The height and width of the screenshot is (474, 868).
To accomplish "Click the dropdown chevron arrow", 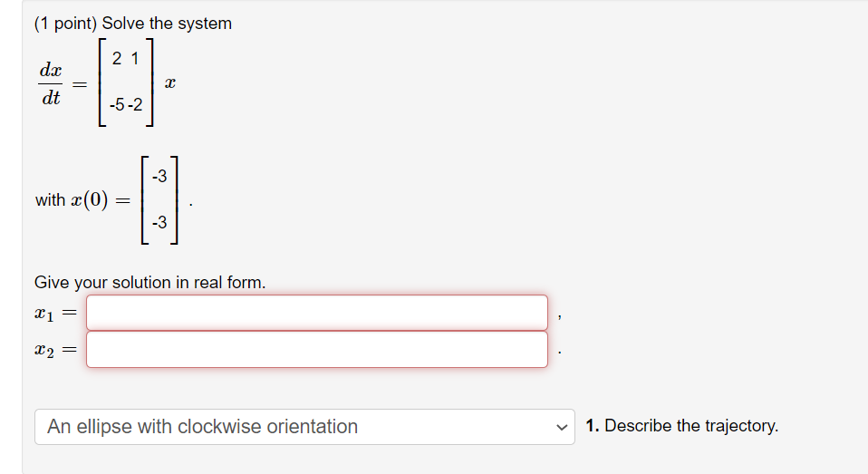I will point(564,427).
